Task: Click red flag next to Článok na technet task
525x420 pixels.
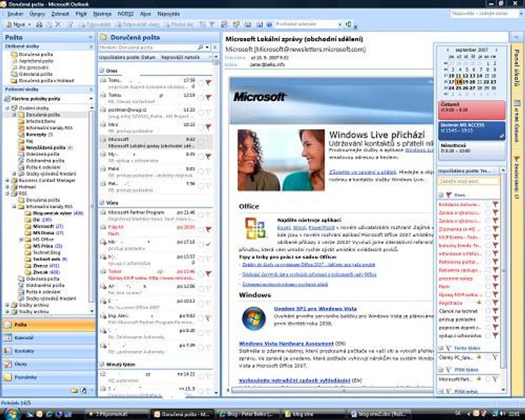Action: [496, 311]
